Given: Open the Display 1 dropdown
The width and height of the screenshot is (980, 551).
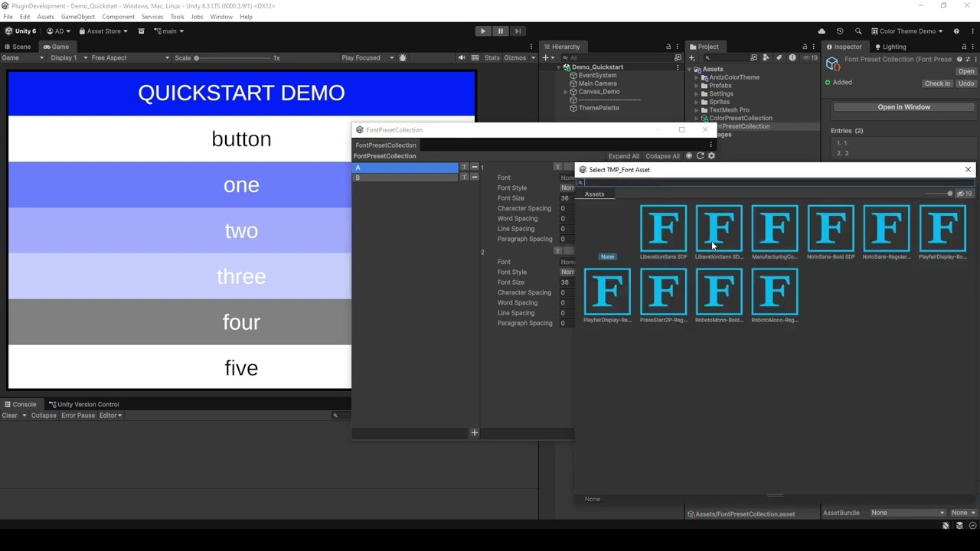Looking at the screenshot, I should (x=68, y=58).
